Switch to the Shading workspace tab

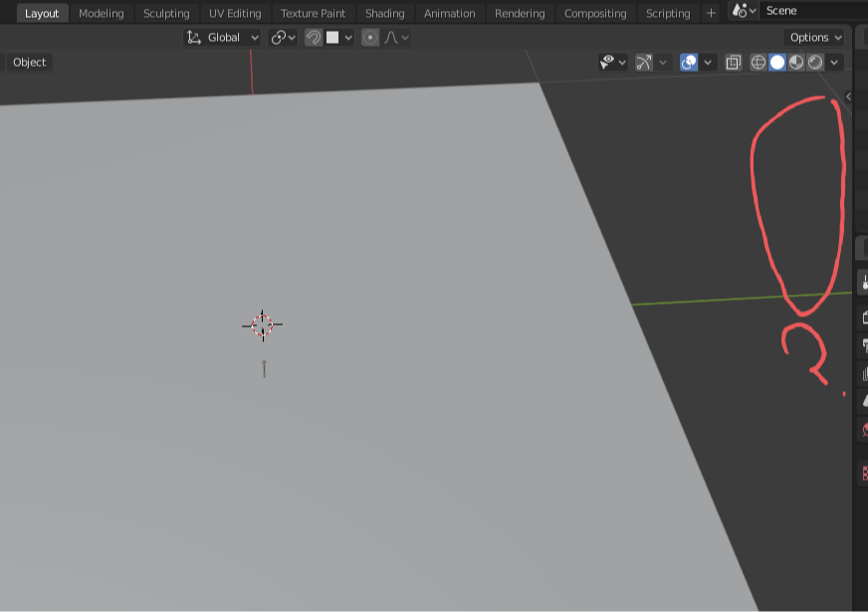tap(384, 11)
